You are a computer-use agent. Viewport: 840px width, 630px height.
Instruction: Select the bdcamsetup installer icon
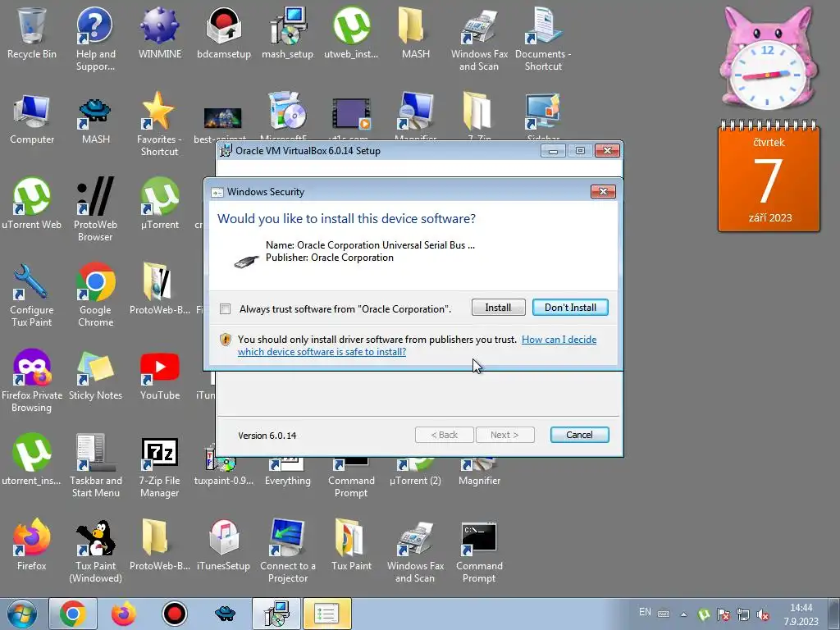(224, 33)
